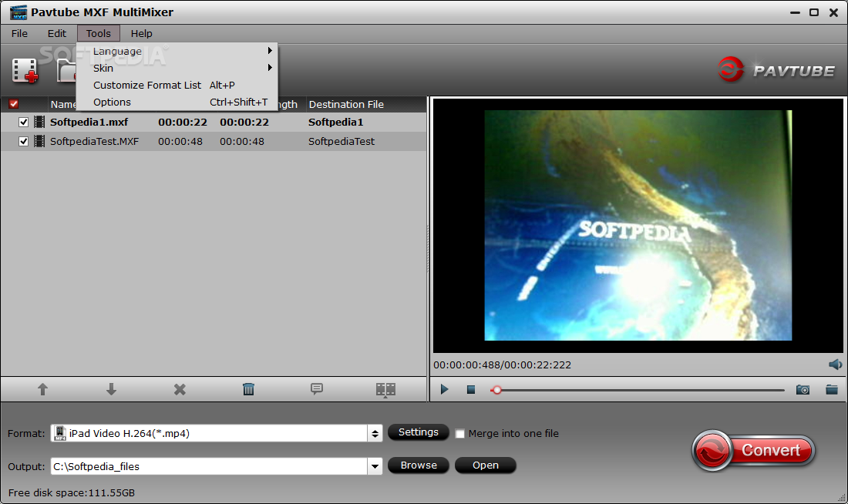
Task: Enable Merge into one file
Action: 460,434
